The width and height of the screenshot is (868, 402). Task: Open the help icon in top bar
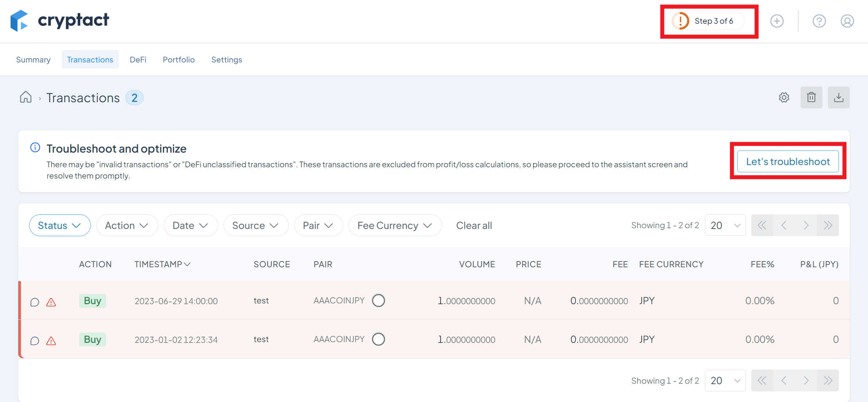(819, 21)
